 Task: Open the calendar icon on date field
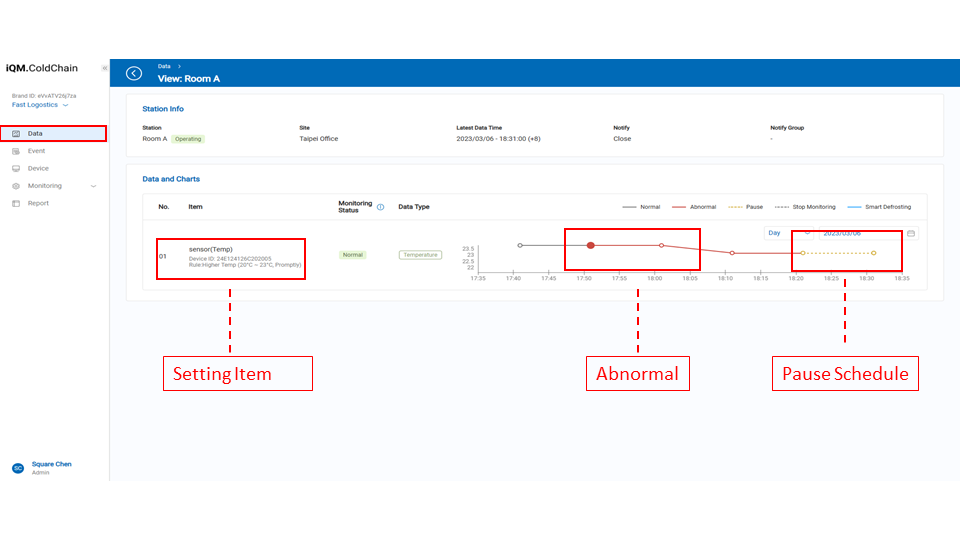click(x=911, y=233)
